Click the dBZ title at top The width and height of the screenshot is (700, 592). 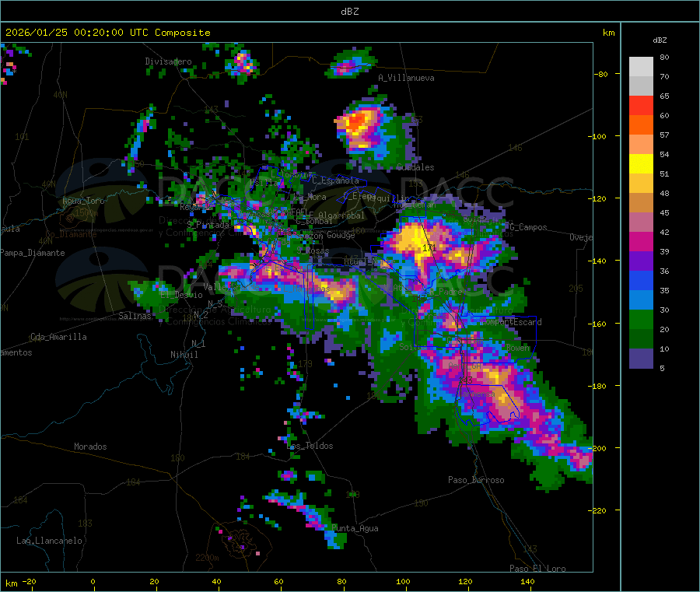click(x=349, y=12)
